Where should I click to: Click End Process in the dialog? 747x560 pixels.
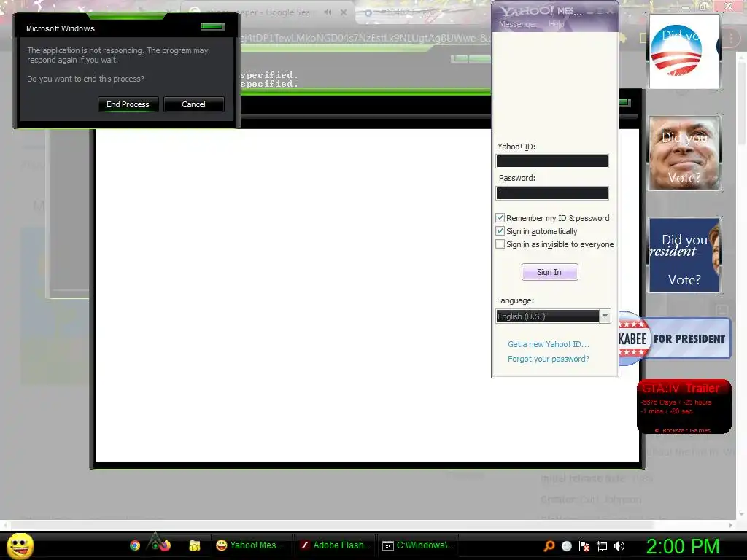[x=128, y=104]
